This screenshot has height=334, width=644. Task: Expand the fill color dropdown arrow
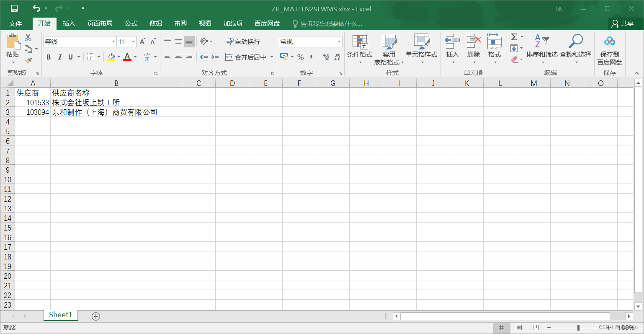(x=119, y=57)
